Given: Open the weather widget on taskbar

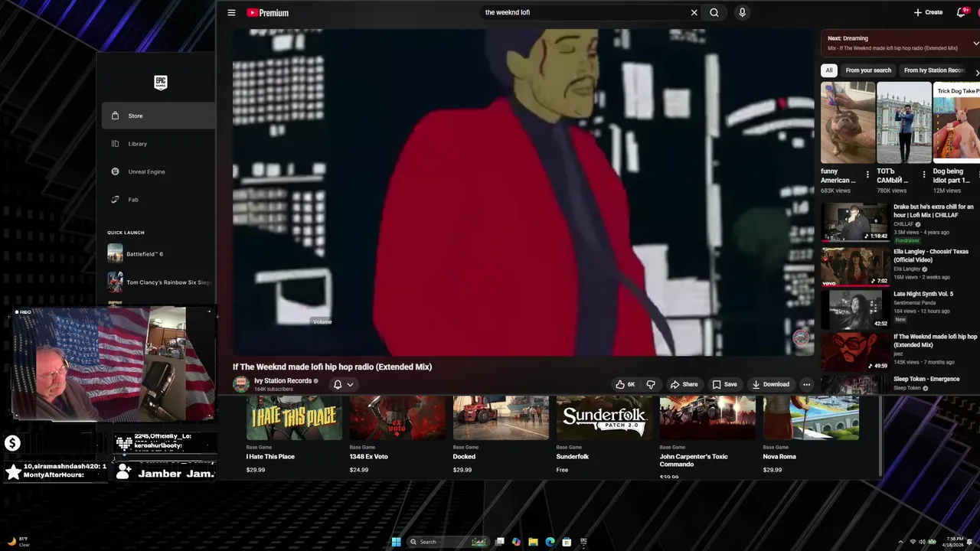Looking at the screenshot, I should (18, 542).
